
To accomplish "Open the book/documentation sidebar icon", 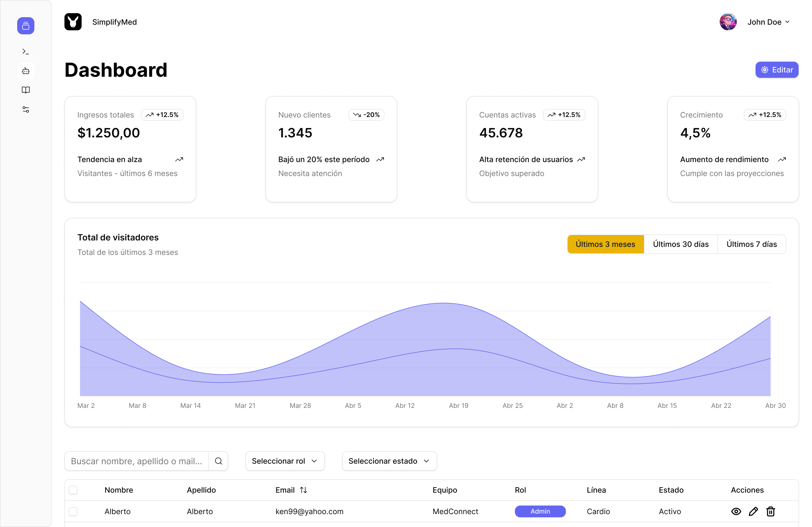I will click(26, 90).
